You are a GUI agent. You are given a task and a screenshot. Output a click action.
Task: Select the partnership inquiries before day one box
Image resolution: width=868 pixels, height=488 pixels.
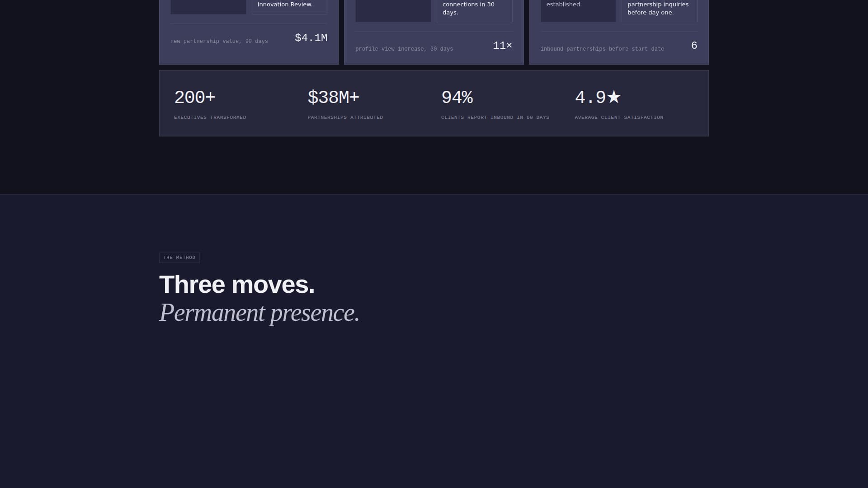coord(659,11)
